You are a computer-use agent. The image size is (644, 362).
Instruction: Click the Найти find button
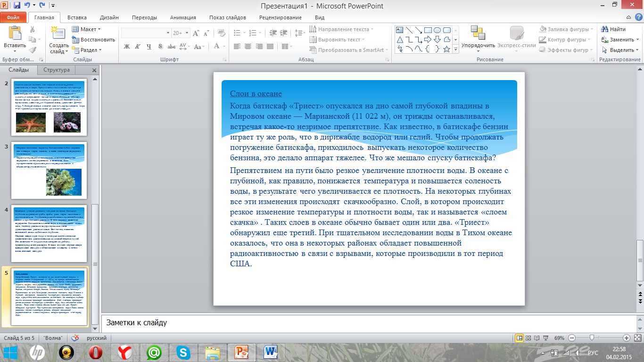[614, 29]
